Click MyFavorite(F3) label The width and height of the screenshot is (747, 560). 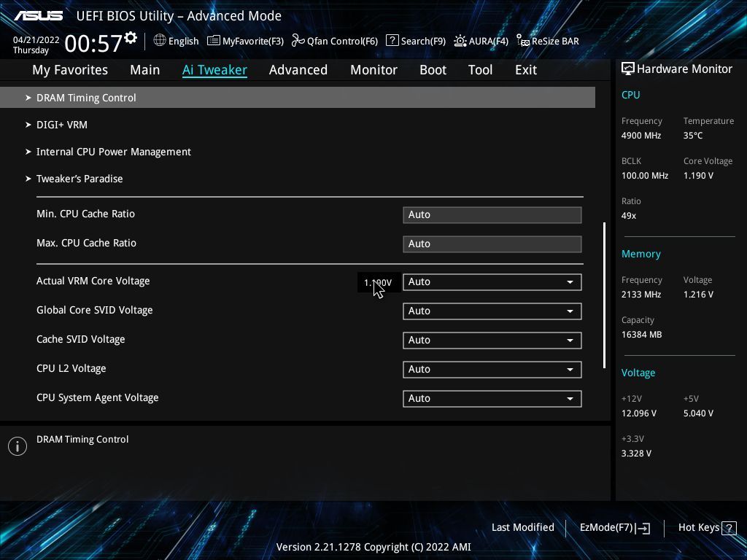click(x=253, y=42)
